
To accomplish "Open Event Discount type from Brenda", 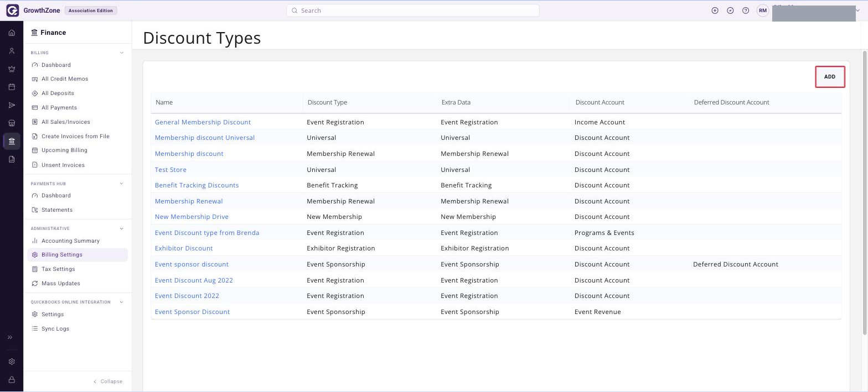I will pos(207,233).
